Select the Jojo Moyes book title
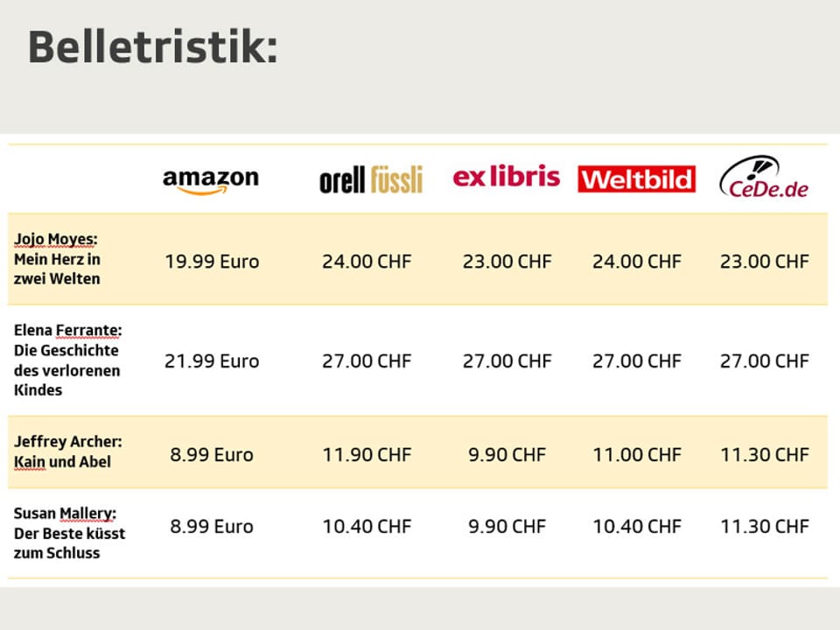840x630 pixels. (58, 259)
